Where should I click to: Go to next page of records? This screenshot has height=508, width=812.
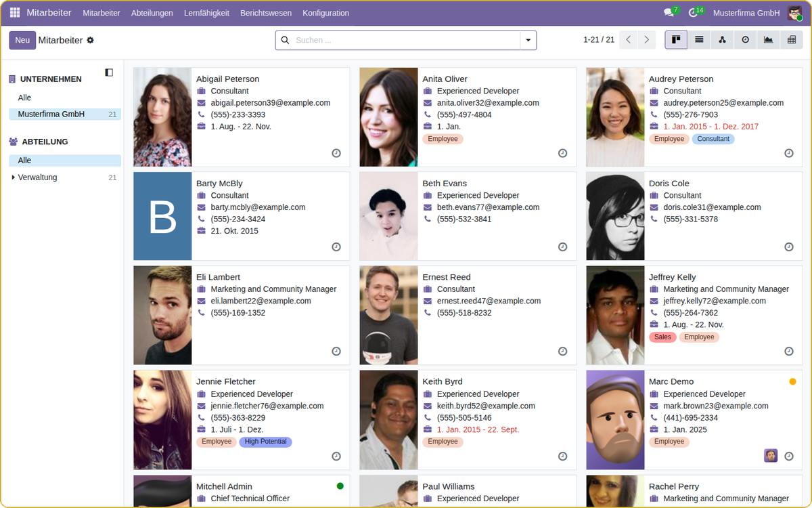(x=647, y=40)
